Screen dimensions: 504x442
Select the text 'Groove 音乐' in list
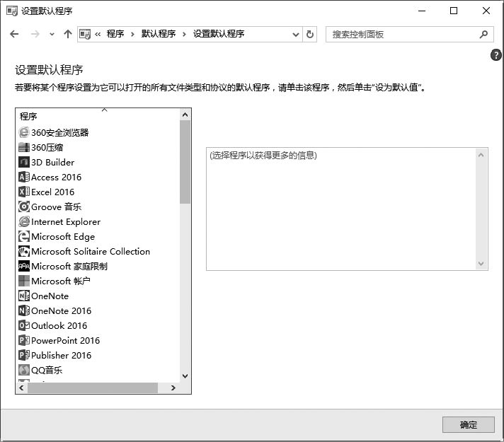56,207
